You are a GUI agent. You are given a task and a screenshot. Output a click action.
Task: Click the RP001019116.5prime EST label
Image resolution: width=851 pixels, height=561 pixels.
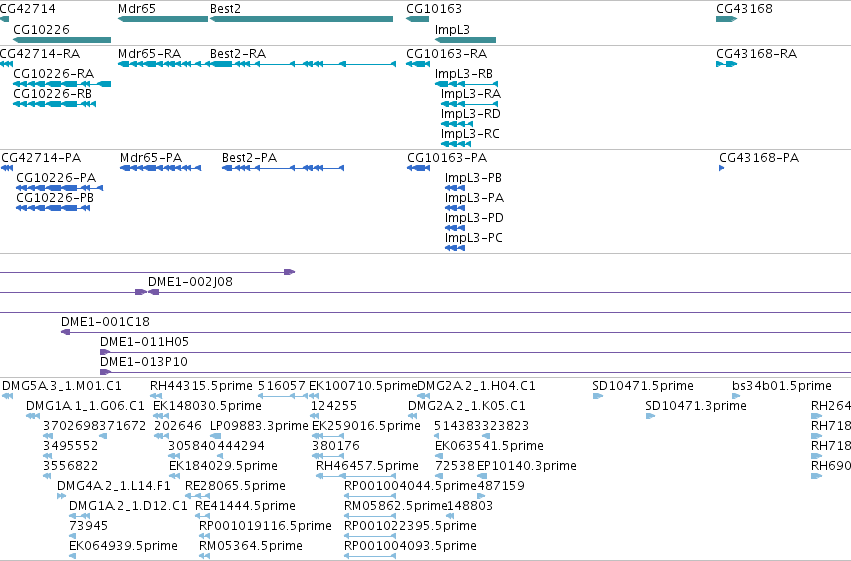[265, 526]
